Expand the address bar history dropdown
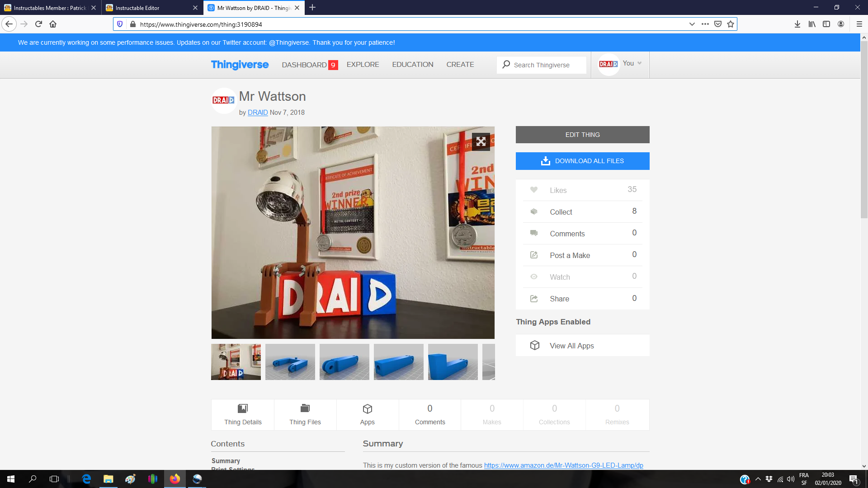 [692, 24]
